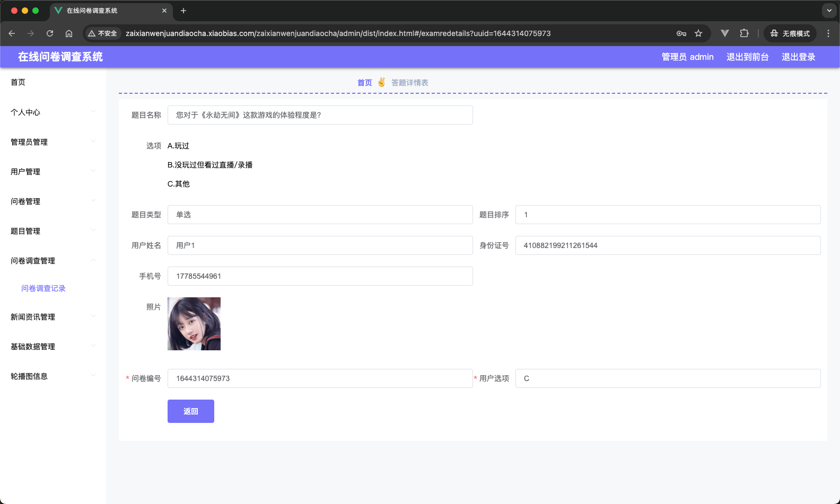840x504 pixels.
Task: Click the 题目类型 field showing 单选
Action: pos(320,215)
